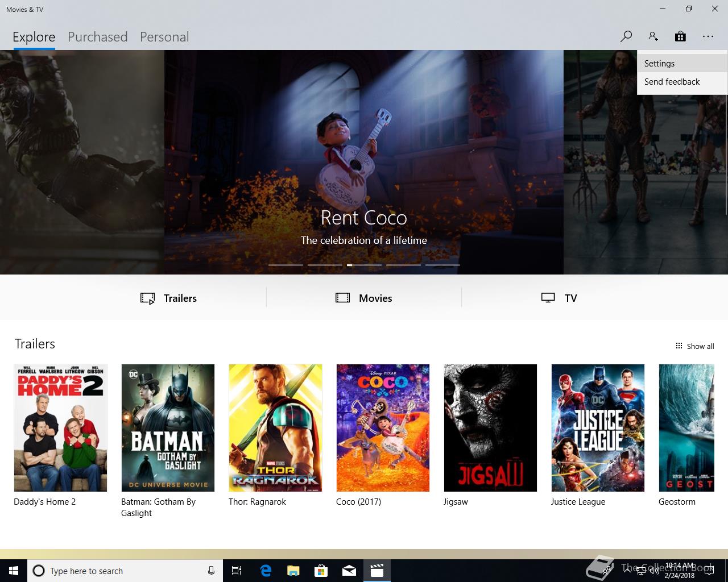Click the Movies category button

pos(364,298)
